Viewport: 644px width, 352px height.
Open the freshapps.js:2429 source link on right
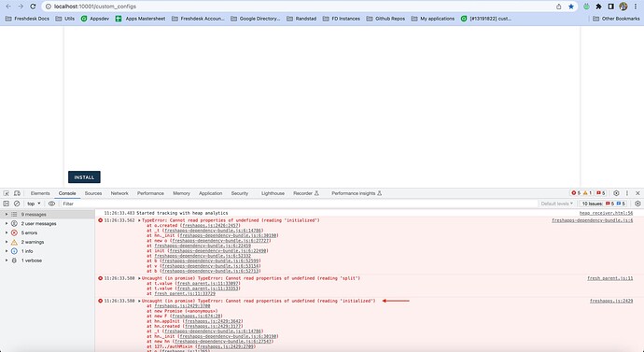611,301
